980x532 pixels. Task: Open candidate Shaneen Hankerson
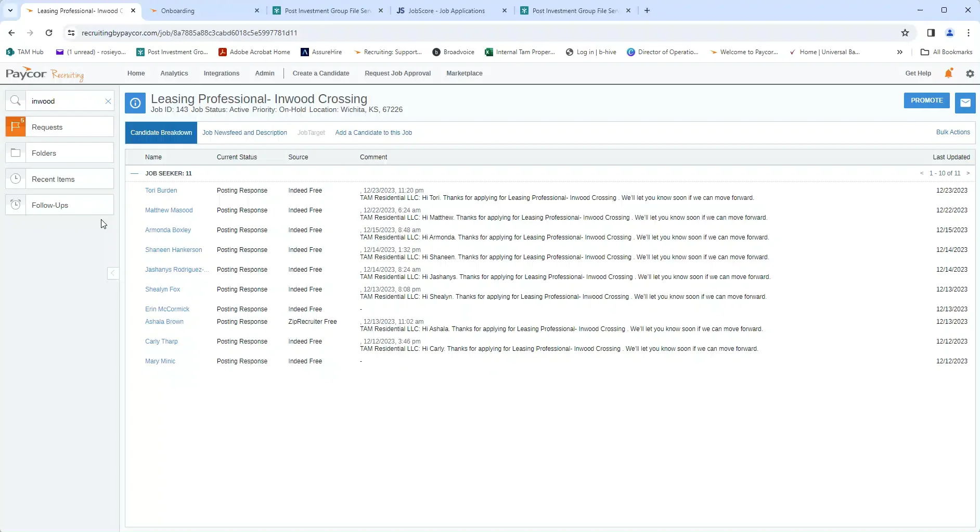click(174, 250)
